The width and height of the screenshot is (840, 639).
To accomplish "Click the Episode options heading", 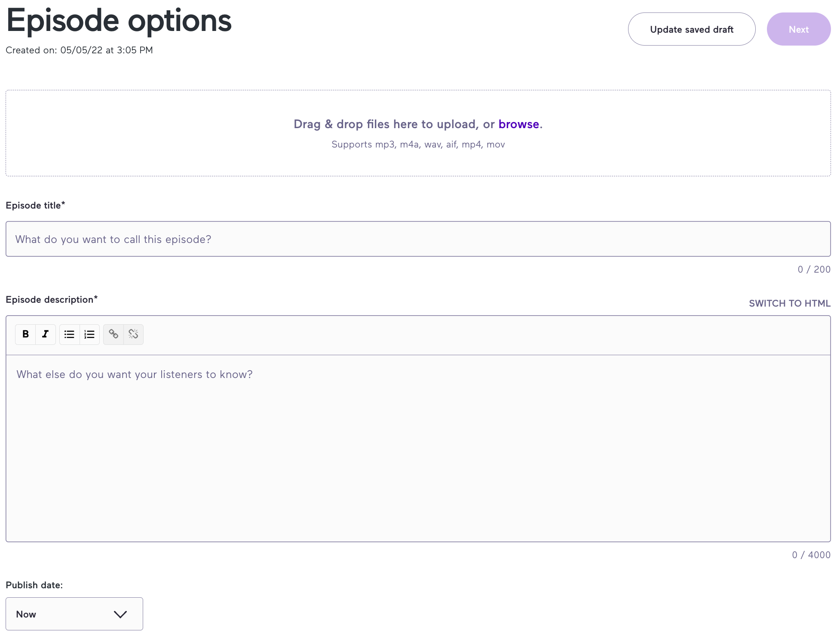I will [x=119, y=21].
